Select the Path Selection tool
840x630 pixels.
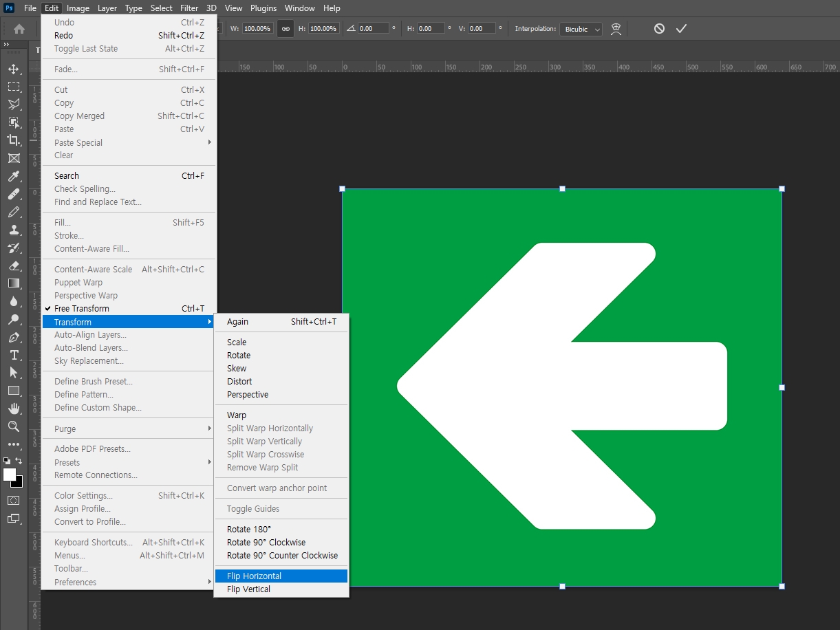coord(13,372)
